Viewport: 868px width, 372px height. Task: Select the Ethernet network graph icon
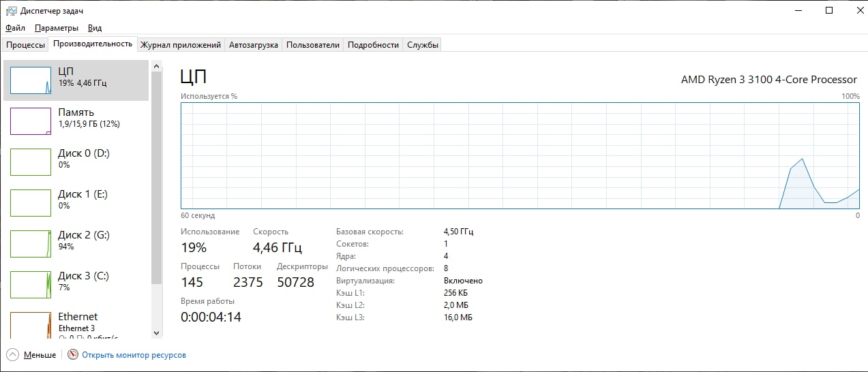point(31,325)
